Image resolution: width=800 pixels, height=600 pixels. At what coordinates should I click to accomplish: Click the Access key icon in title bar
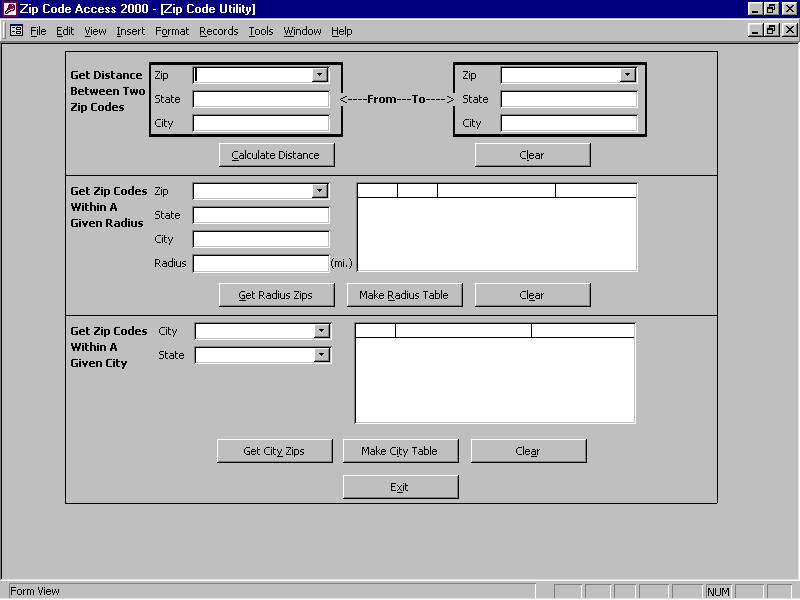[x=10, y=9]
